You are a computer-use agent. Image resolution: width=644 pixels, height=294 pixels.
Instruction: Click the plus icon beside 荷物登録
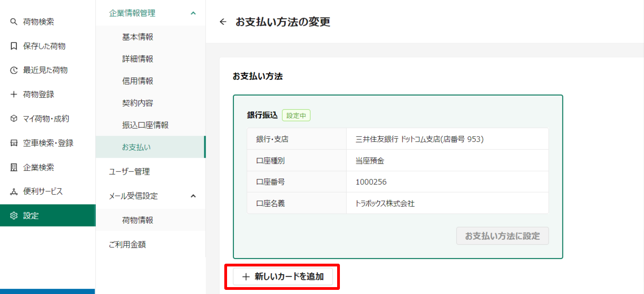point(14,94)
